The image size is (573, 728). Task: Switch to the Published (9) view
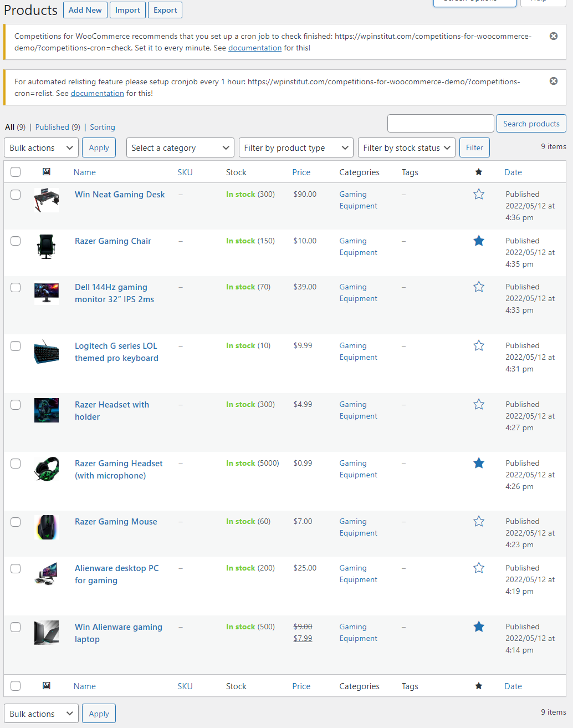(x=52, y=127)
